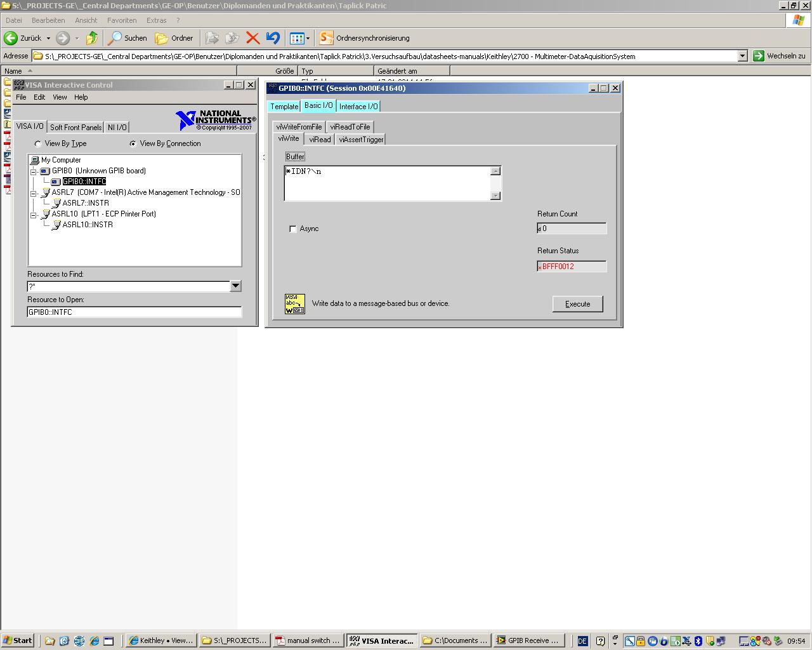Select the View By Type radio button
Viewport: 812px width, 650px height.
(38, 144)
